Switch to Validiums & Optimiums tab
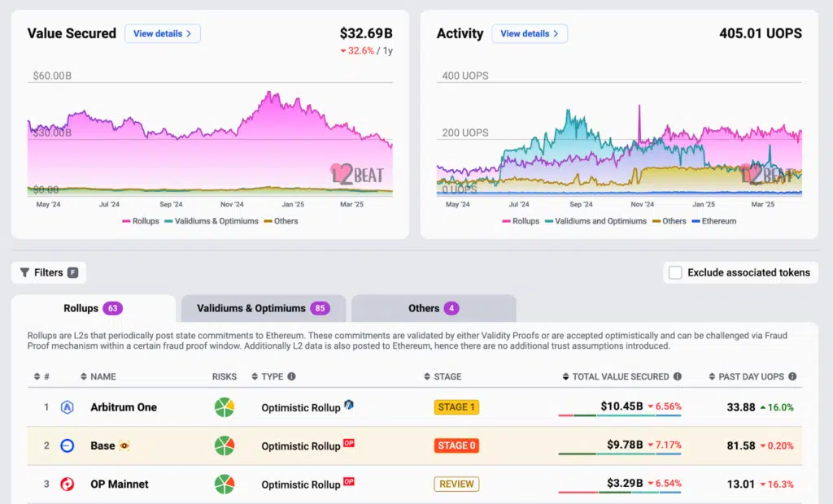The width and height of the screenshot is (833, 504). click(x=263, y=309)
